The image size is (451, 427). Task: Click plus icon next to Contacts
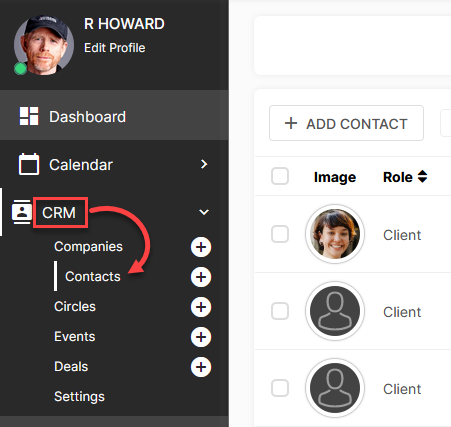tap(201, 277)
